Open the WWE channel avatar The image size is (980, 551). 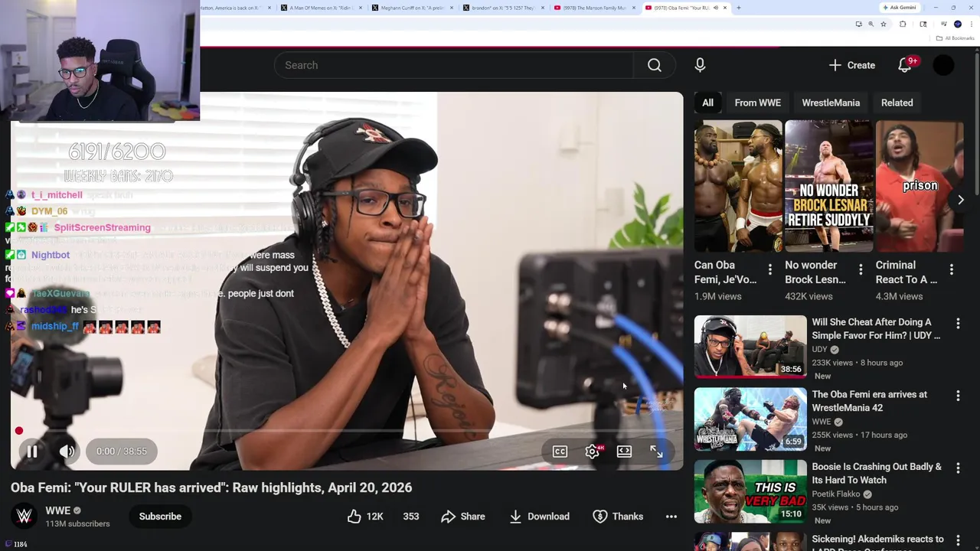click(24, 517)
